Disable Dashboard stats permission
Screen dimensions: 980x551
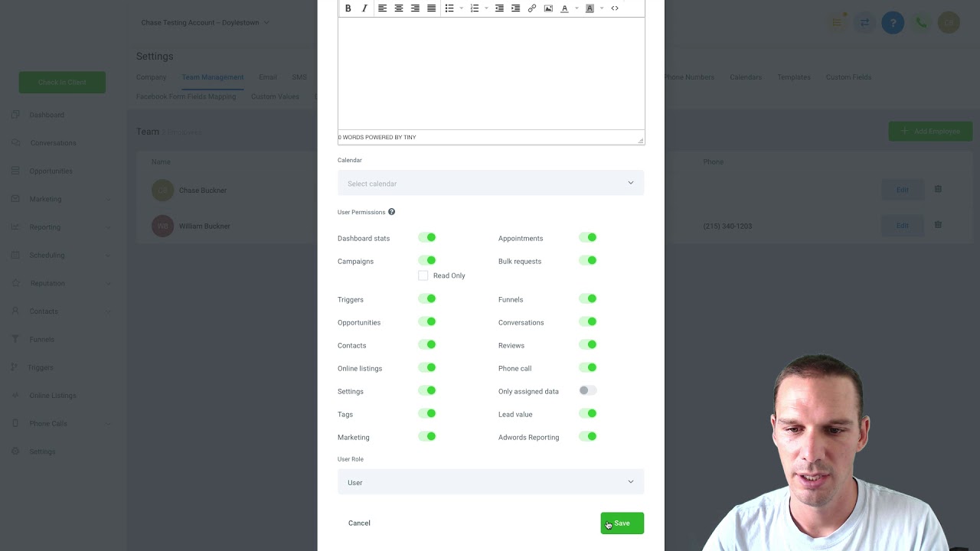click(427, 238)
